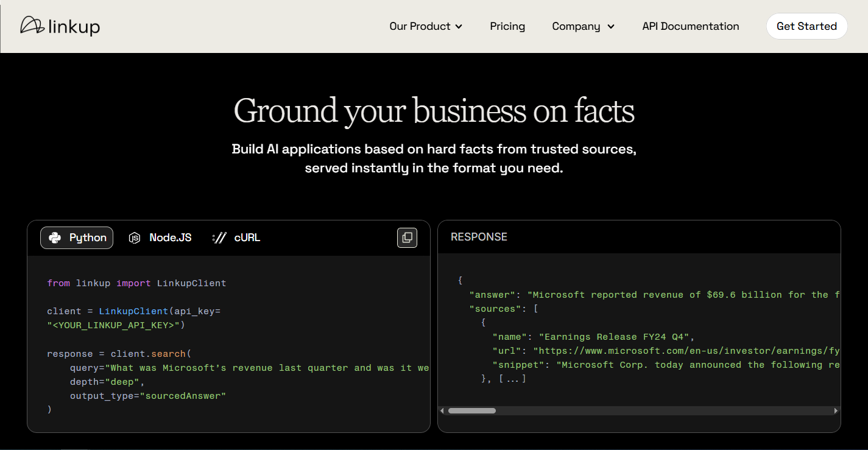Click the RESPONSE panel header text
The width and height of the screenshot is (868, 450).
[x=479, y=237]
